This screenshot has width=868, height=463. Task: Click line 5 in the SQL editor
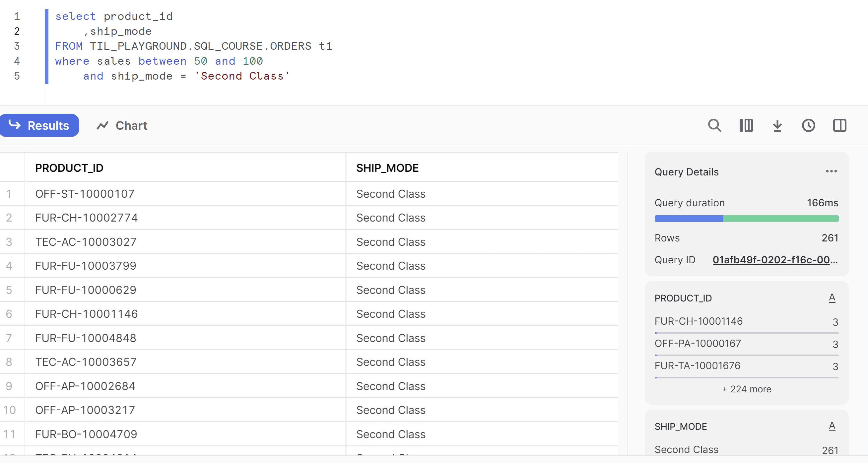coord(186,76)
